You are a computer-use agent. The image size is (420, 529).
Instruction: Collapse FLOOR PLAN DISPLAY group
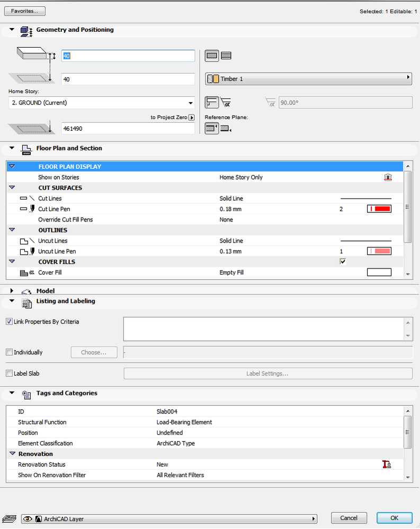tap(12, 166)
